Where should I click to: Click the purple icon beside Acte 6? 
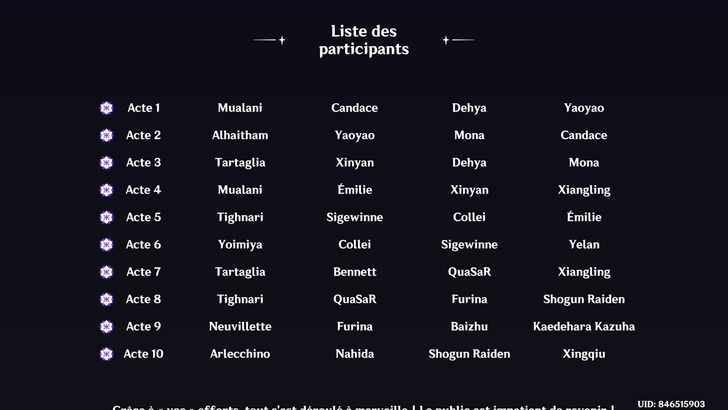pyautogui.click(x=107, y=245)
